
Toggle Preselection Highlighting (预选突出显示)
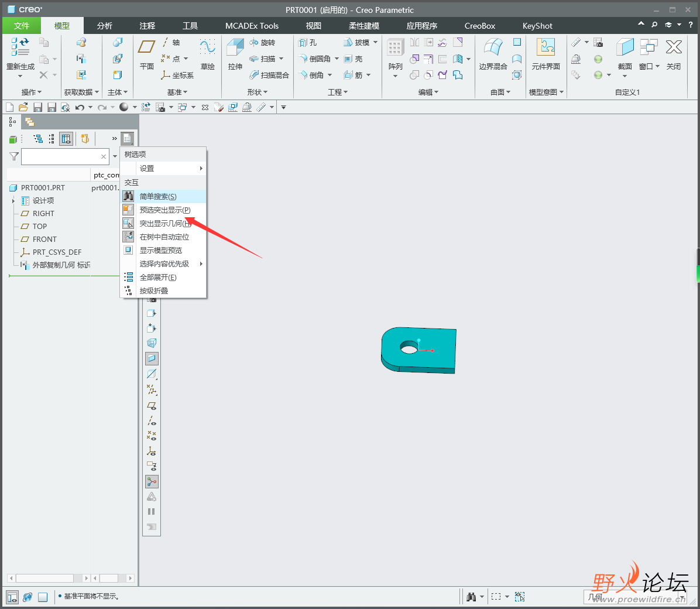[163, 210]
